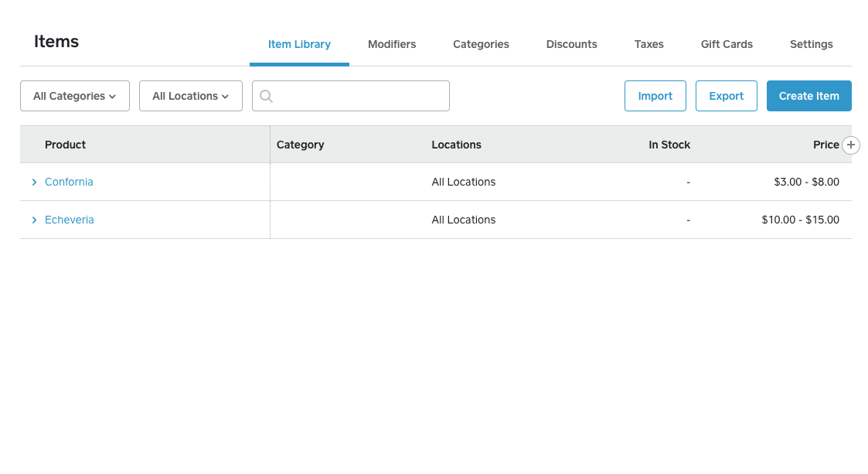Focus the item search input field
868x474 pixels.
(x=351, y=96)
